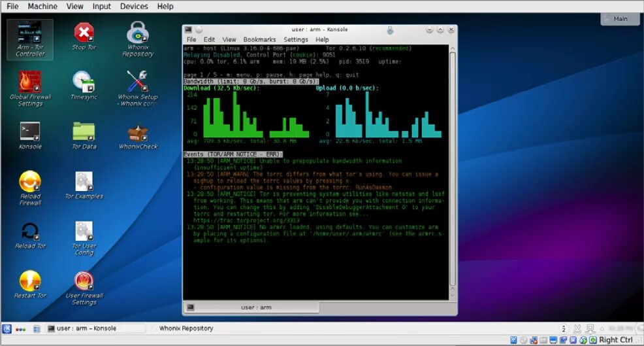Screen dimensions: 644x346
Task: Click the Konsole vertical scrollbar
Action: tap(453, 169)
